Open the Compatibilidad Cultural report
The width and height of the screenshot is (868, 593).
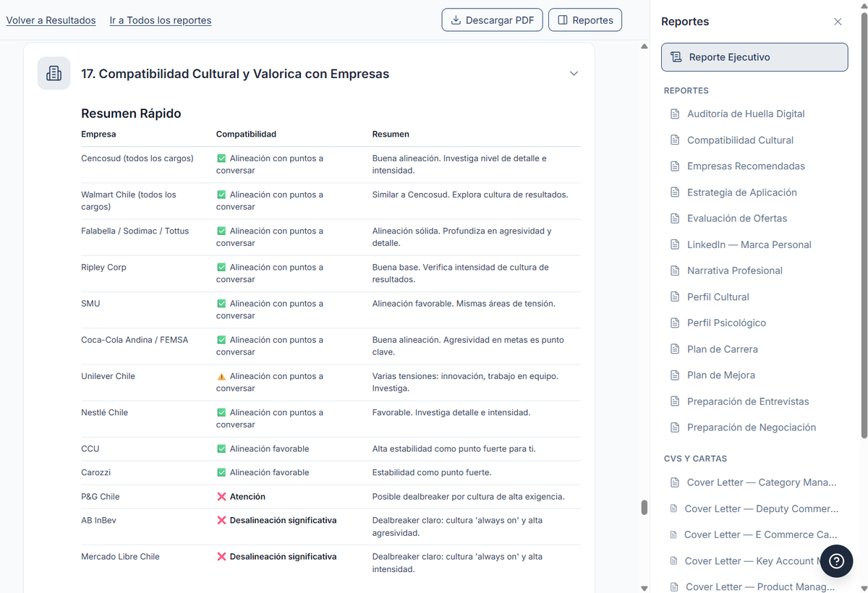pos(740,140)
